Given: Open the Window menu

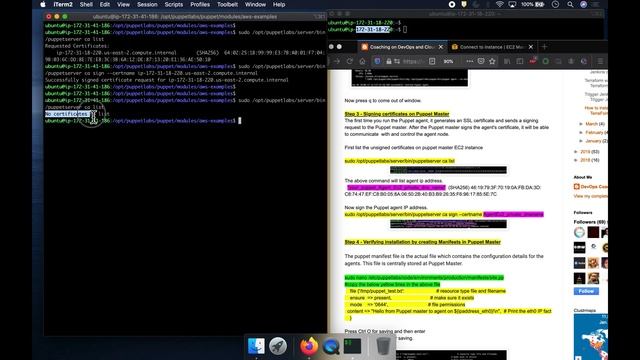Looking at the screenshot, I should click(255, 4).
